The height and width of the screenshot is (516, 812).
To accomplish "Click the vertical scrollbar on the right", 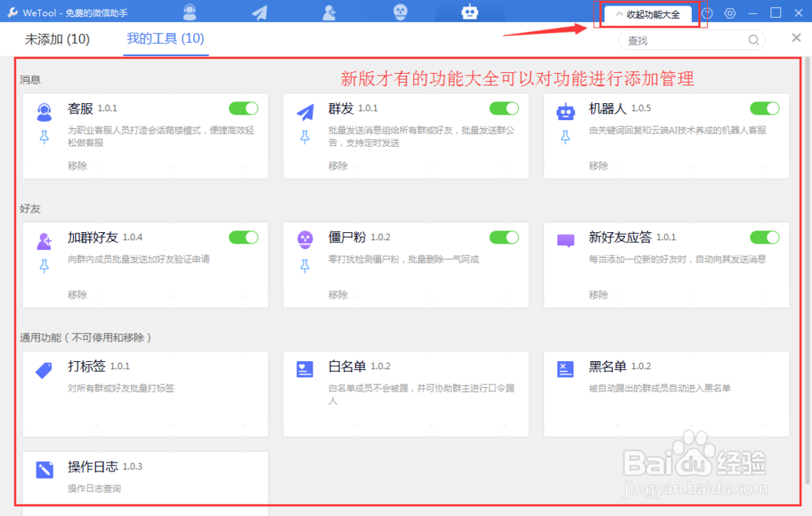I will (807, 272).
